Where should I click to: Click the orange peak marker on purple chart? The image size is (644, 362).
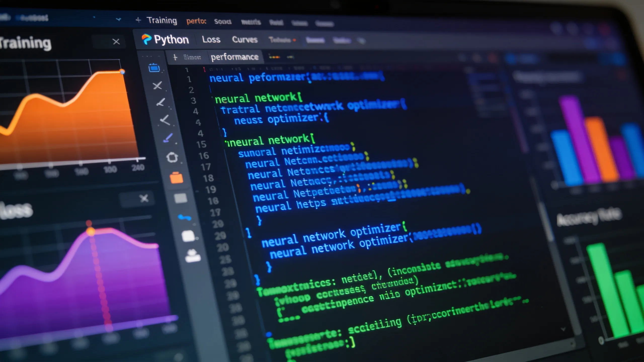[x=91, y=231]
